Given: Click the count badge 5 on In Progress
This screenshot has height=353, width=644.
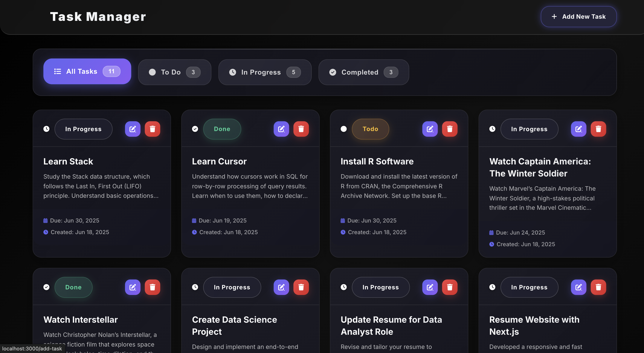Looking at the screenshot, I should click(x=293, y=72).
